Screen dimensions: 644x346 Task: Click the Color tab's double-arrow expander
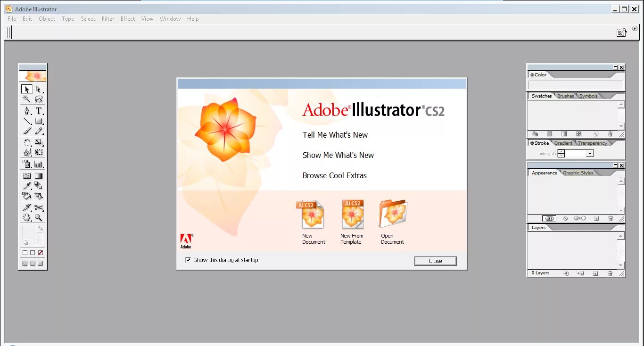click(x=532, y=75)
